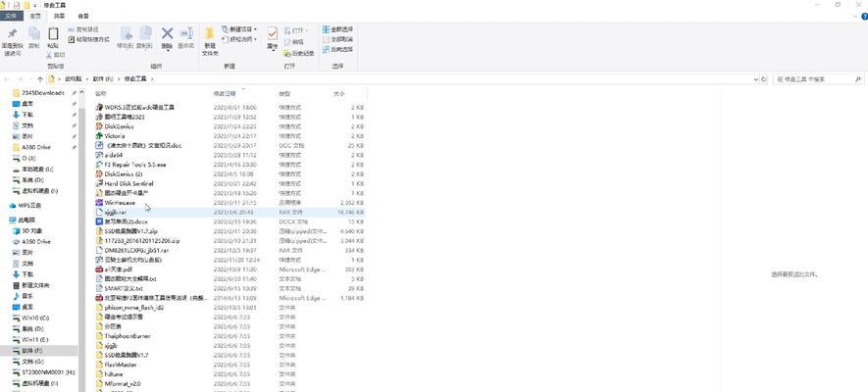Click the Select none button
Screen dimensions: 868x392
pyautogui.click(x=337, y=39)
